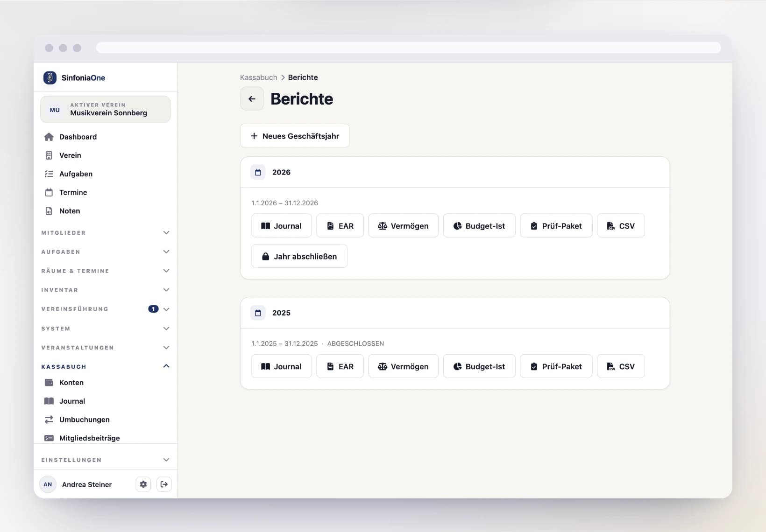Screen dimensions: 766x532
Task: Expand the System section
Action: tap(106, 329)
